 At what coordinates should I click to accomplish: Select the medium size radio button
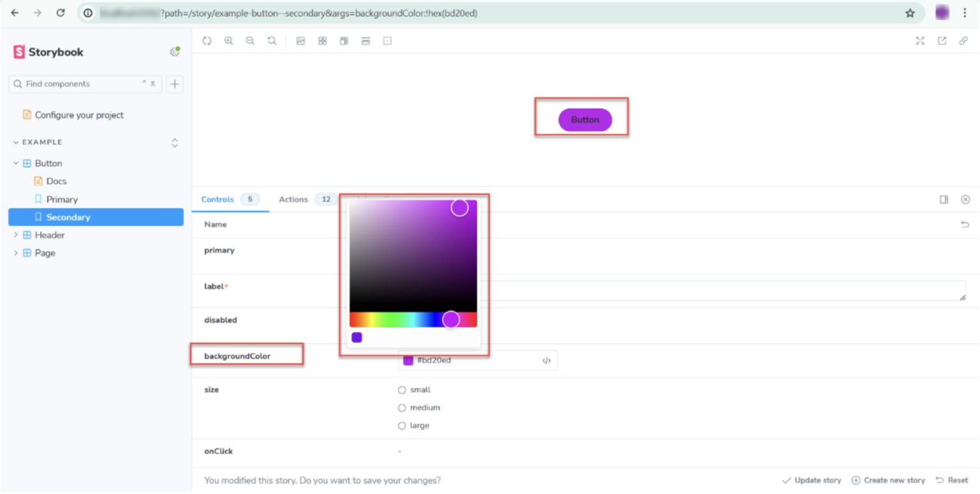tap(402, 407)
